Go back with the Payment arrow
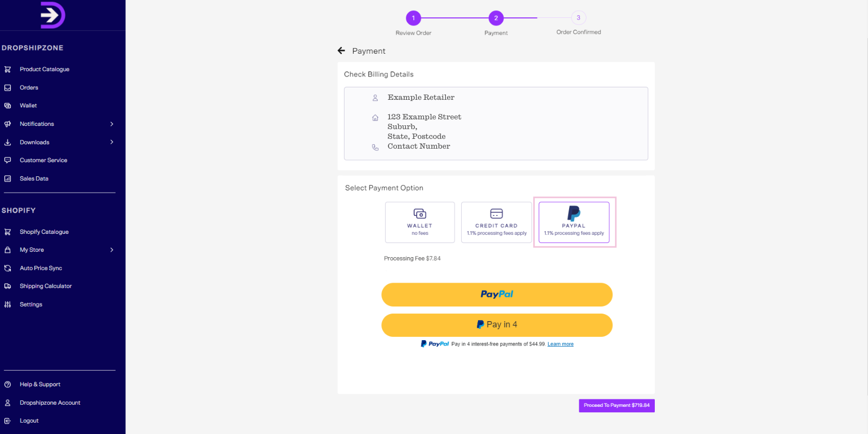868x434 pixels. 341,50
